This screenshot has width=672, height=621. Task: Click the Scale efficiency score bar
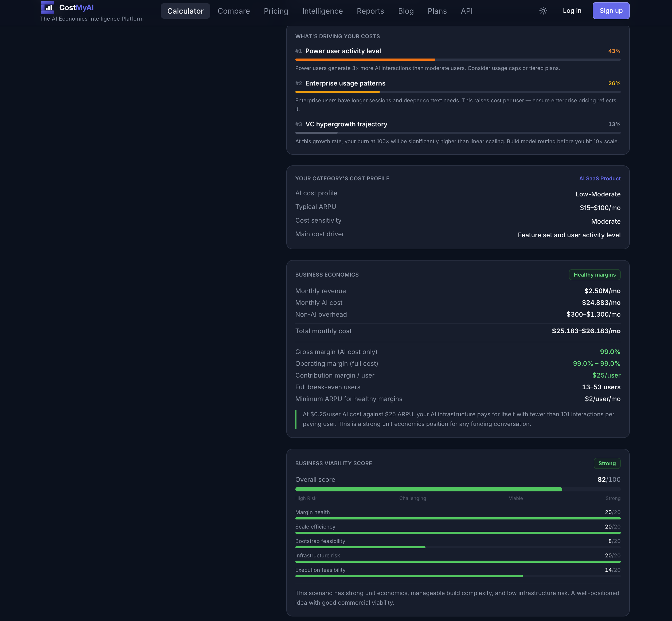458,533
